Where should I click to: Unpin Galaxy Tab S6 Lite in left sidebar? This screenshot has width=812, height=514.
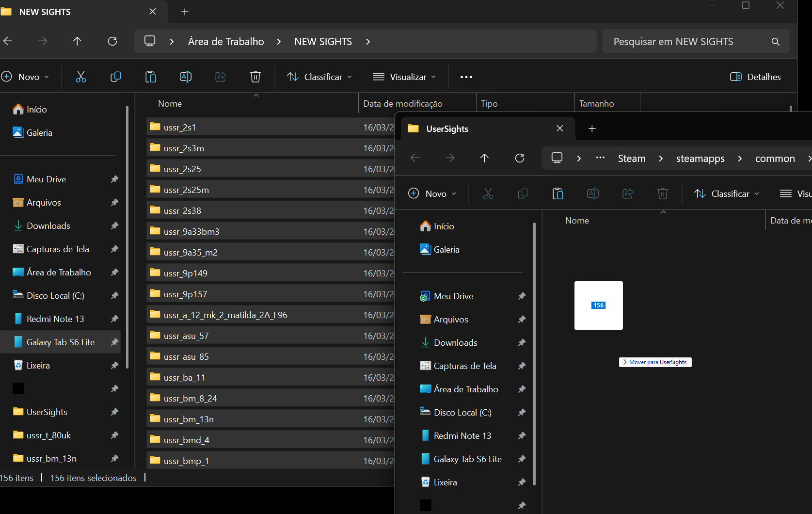[x=114, y=342]
